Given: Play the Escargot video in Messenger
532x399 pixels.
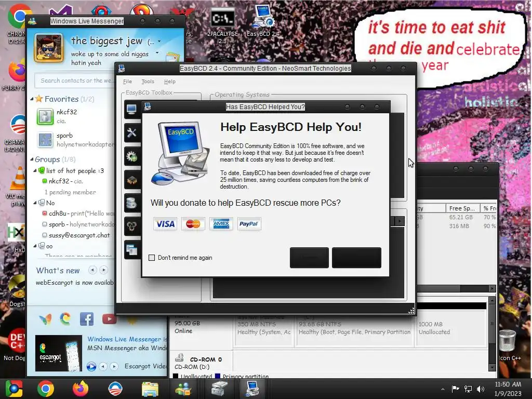Looking at the screenshot, I should 91,366.
